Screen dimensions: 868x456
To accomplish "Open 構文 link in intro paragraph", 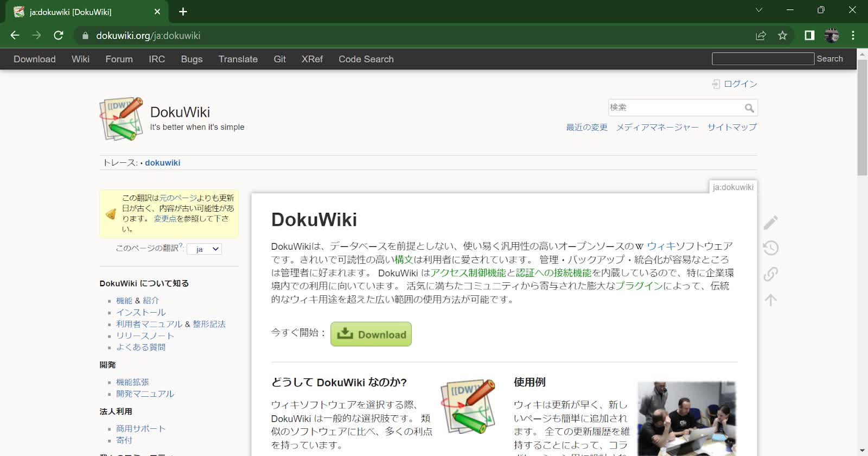I will [x=404, y=259].
